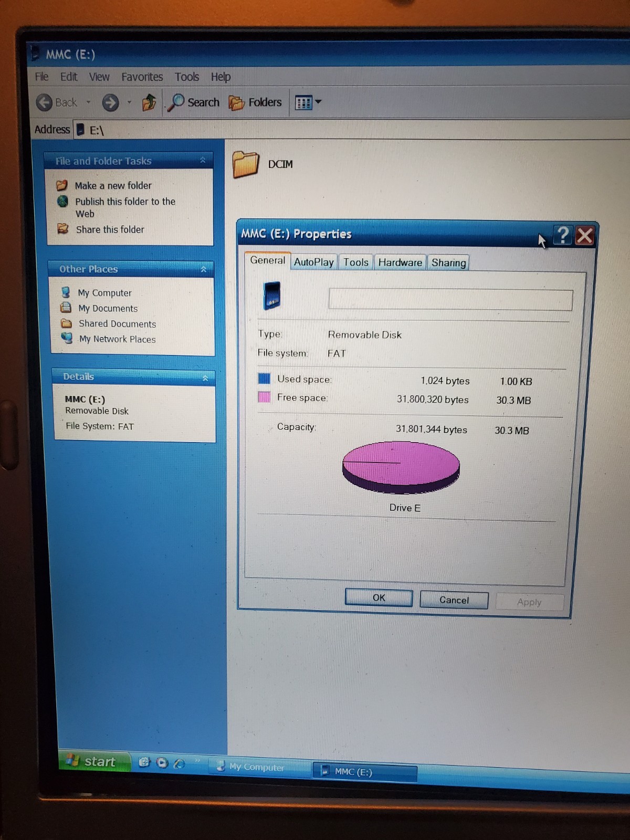630x840 pixels.
Task: Open My Network Places icon
Action: coord(67,338)
